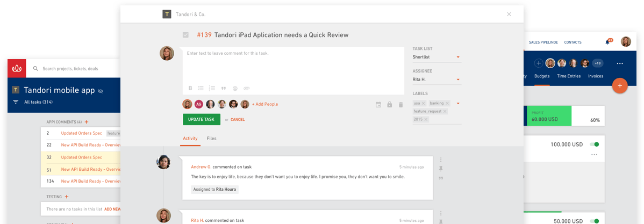Click the search magnifier icon

[x=35, y=69]
